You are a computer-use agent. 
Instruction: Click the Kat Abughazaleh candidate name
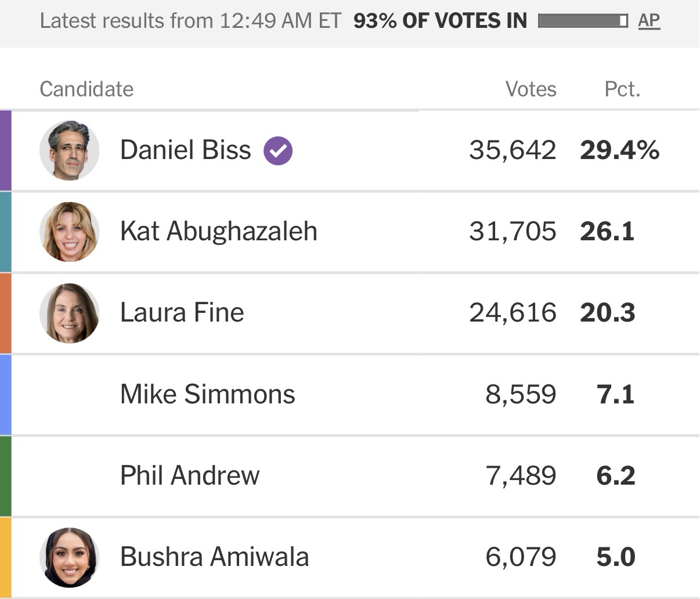pos(219,232)
